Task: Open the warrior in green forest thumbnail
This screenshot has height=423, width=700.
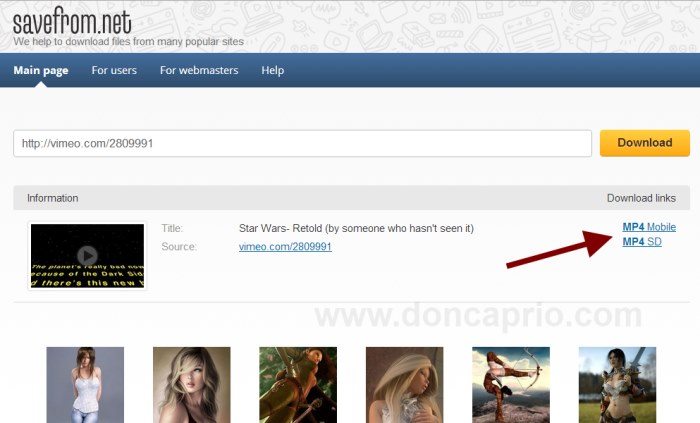Action: 298,385
